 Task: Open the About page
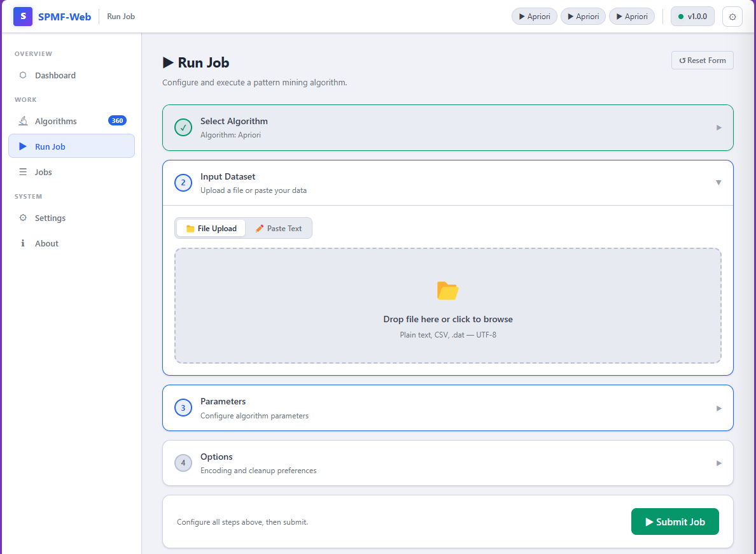point(46,243)
